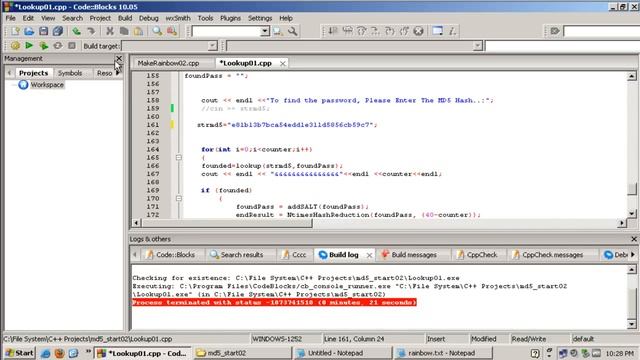
Task: Click the New file toolbar icon
Action: click(x=15, y=31)
